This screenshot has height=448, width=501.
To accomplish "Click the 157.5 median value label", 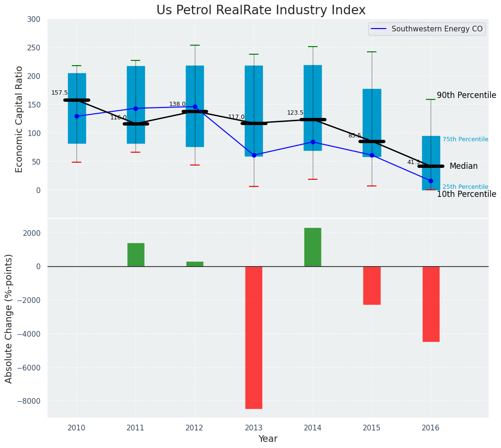I will pyautogui.click(x=59, y=93).
